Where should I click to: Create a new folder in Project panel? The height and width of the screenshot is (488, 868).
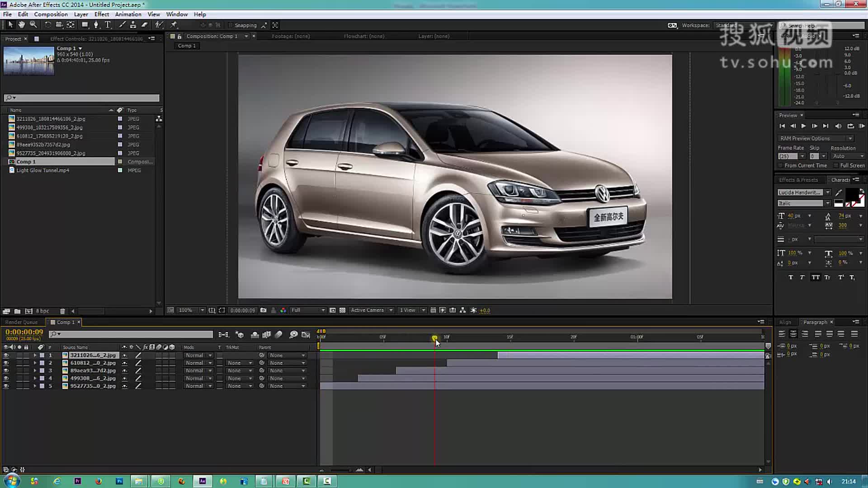(x=17, y=311)
